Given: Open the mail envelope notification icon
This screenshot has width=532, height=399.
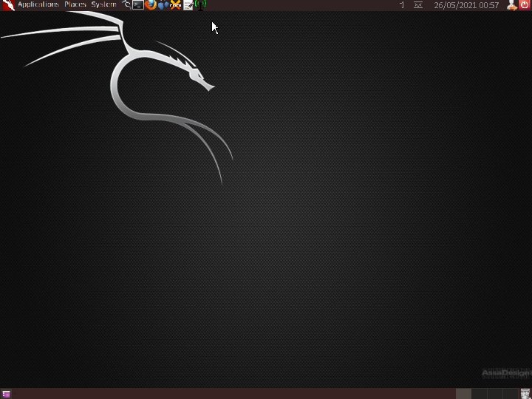Looking at the screenshot, I should tap(418, 4).
